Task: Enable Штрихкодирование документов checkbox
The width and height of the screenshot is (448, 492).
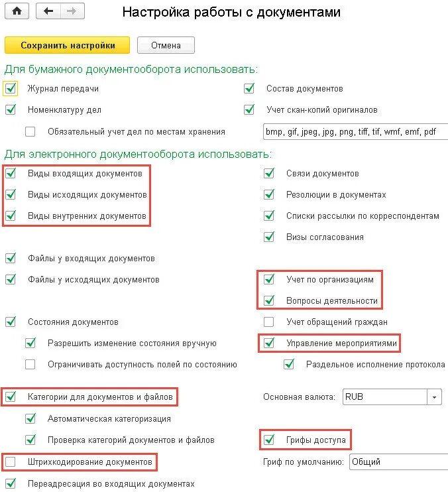Action: (x=11, y=461)
